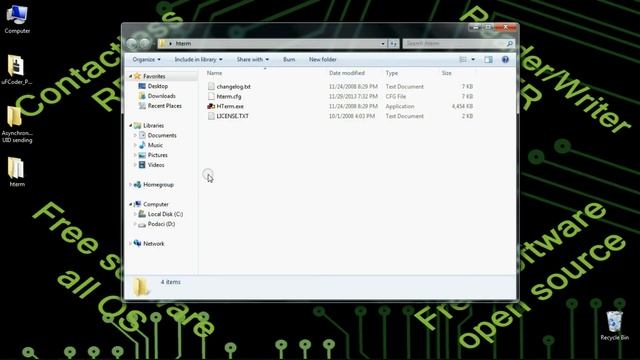
Task: Open the Videos library
Action: 156,165
